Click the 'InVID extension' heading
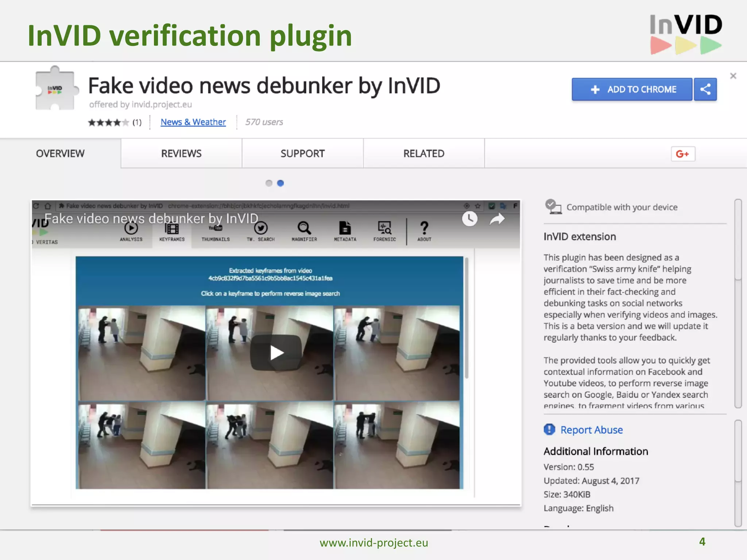This screenshot has width=747, height=560. click(580, 237)
